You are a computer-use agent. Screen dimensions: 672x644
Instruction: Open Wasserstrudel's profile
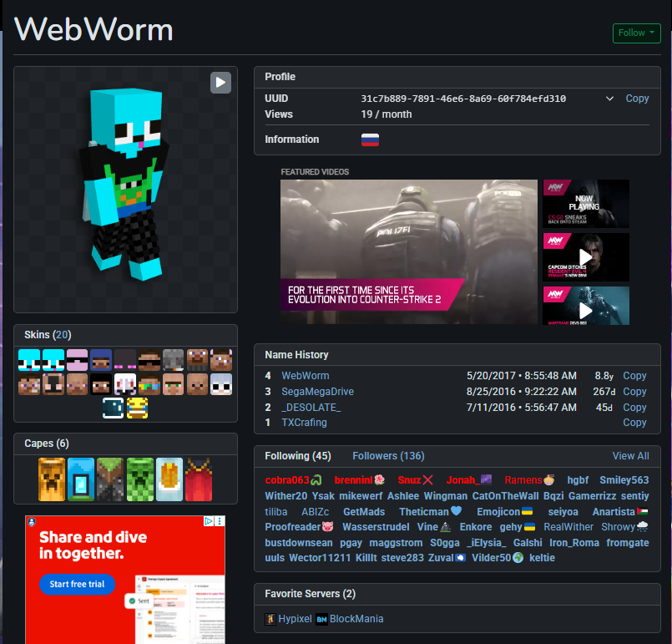point(376,526)
